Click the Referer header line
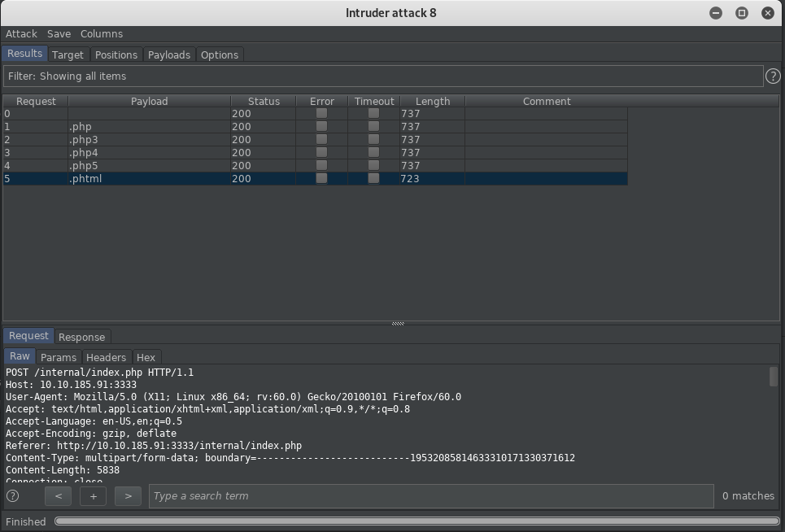This screenshot has height=532, width=785. point(154,446)
